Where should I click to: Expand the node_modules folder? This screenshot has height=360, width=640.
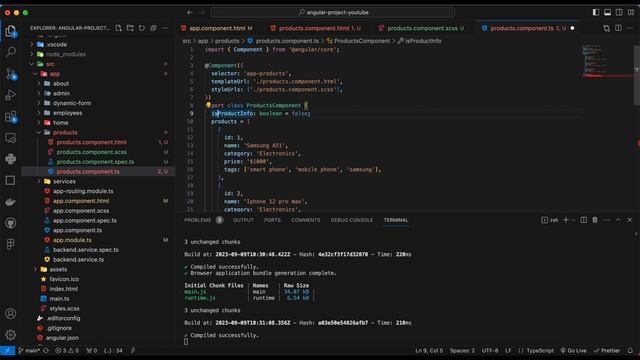tap(65, 54)
